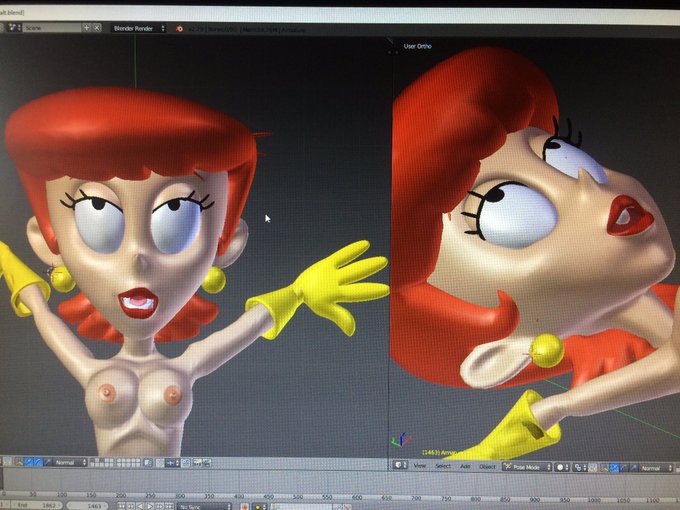Screen dimensions: 680x510
Task: Click frame 900 on the timeline ruler
Action: [535, 500]
